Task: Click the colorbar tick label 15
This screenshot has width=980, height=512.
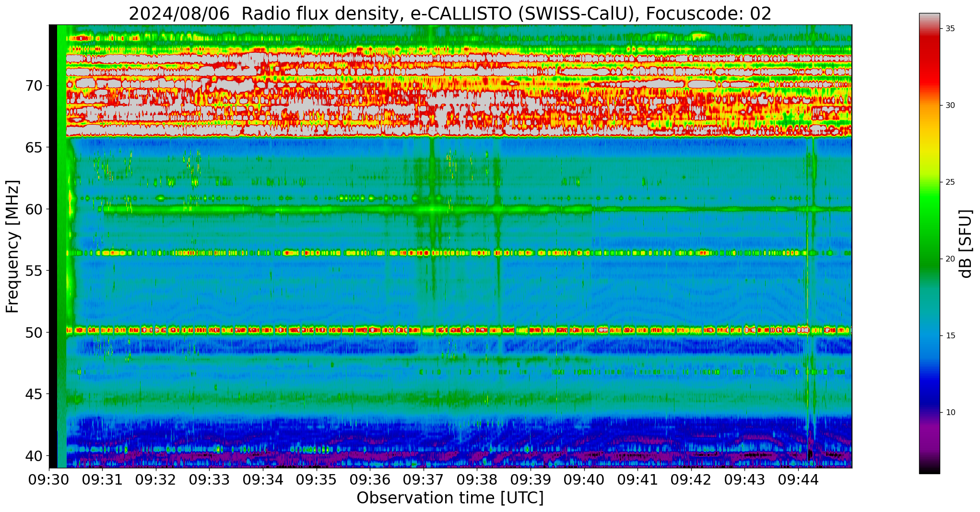Action: [x=950, y=335]
